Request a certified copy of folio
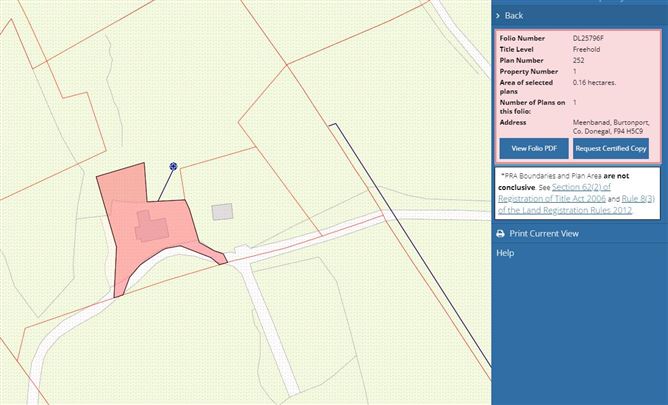 pyautogui.click(x=611, y=148)
